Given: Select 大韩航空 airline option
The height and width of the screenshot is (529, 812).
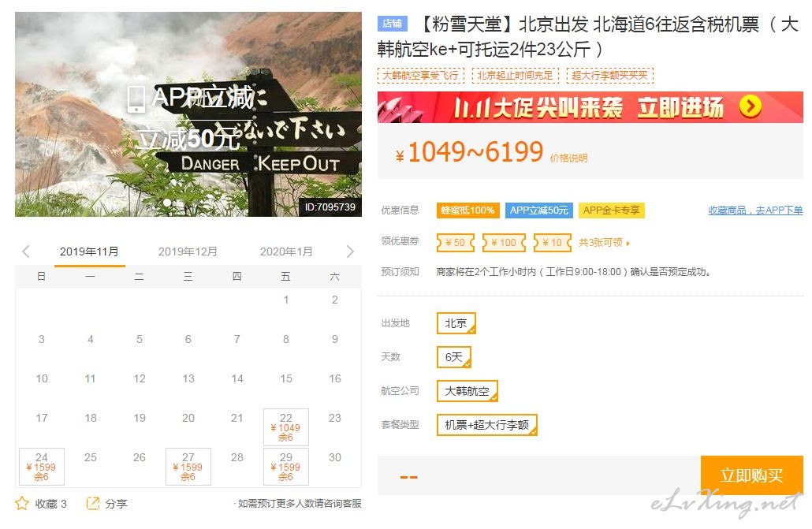Looking at the screenshot, I should (467, 391).
